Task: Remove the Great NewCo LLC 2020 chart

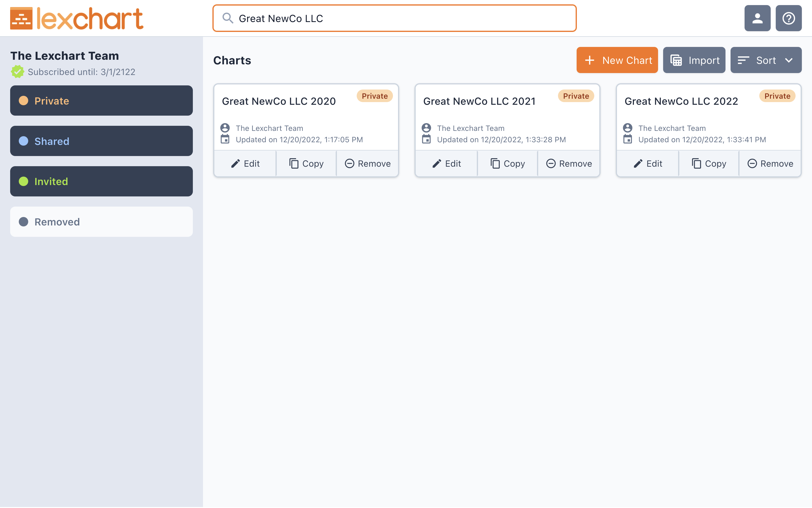Action: (367, 164)
